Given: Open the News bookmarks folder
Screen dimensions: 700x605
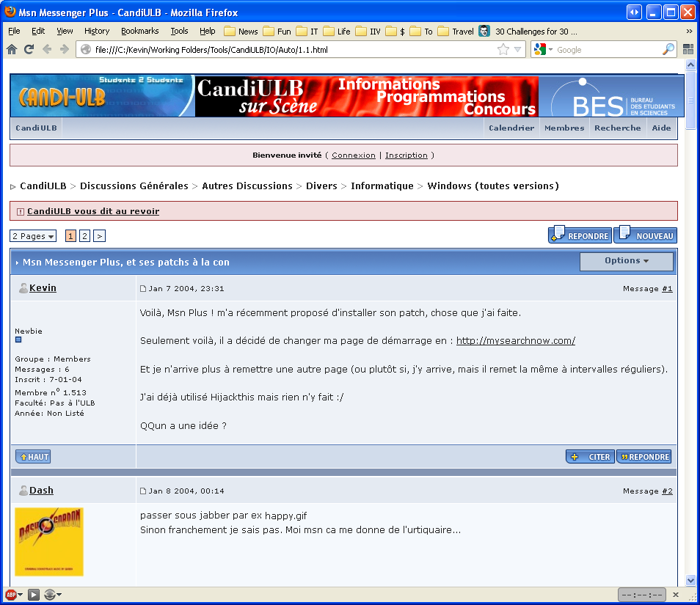Looking at the screenshot, I should pos(241,32).
